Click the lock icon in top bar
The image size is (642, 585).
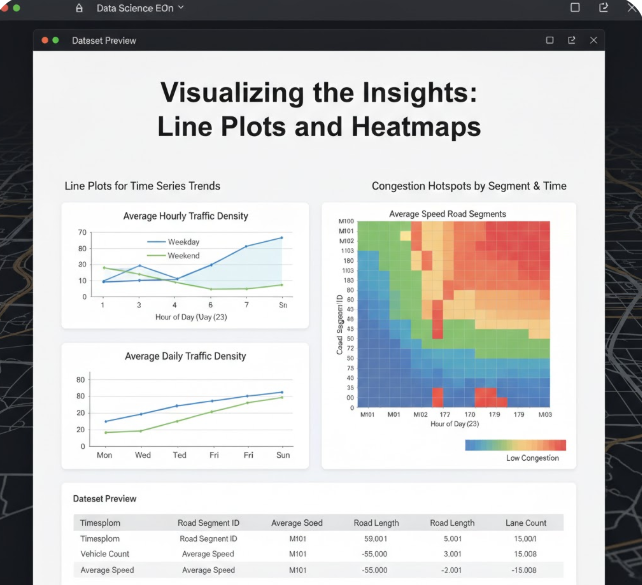79,8
